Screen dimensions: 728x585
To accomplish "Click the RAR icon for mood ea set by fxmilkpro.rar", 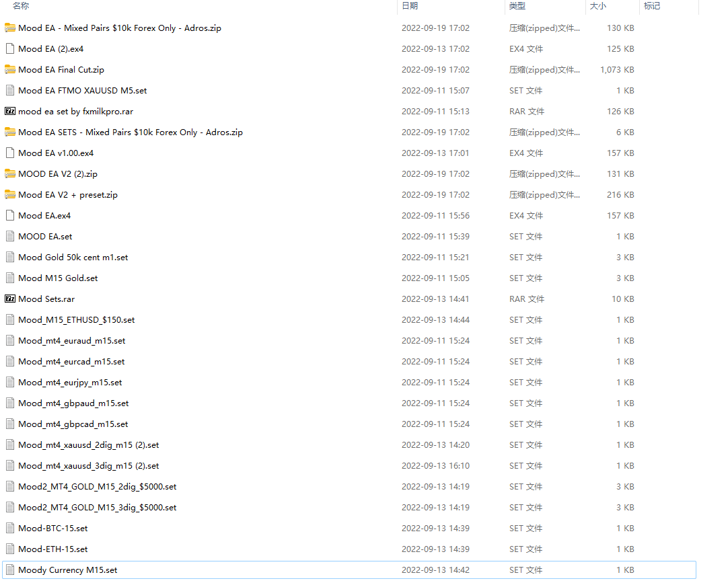I will (10, 112).
